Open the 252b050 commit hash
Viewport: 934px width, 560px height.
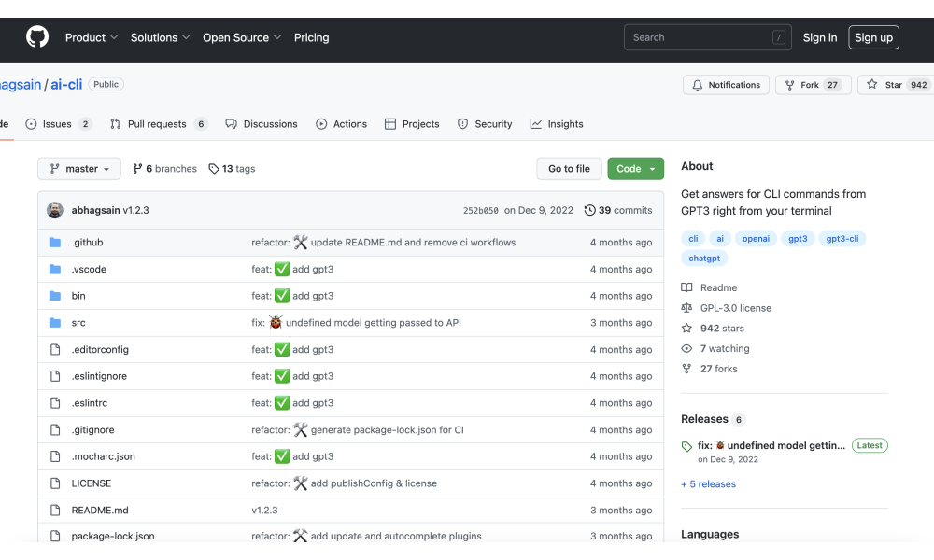point(481,211)
